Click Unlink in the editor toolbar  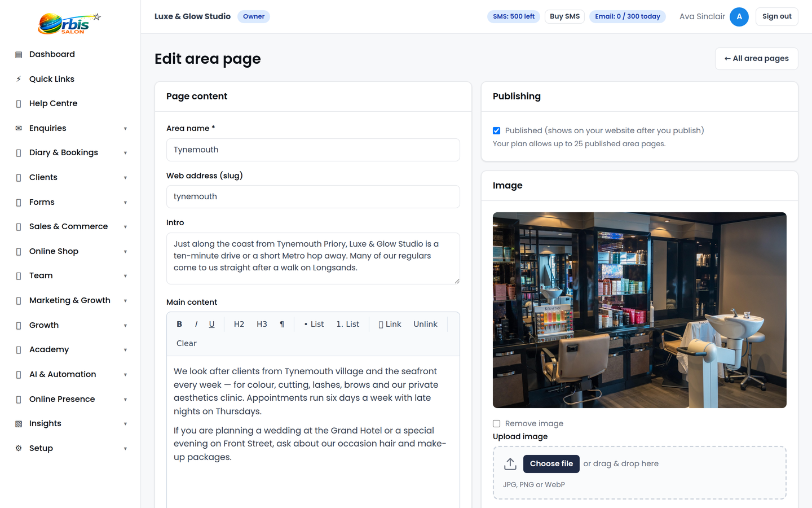tap(425, 324)
